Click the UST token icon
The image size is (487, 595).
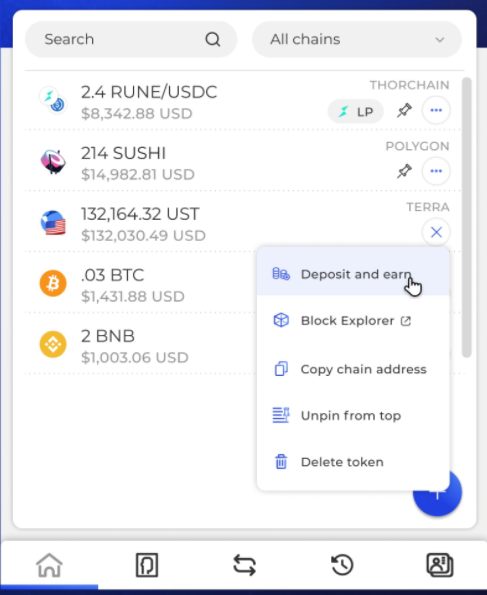(53, 223)
